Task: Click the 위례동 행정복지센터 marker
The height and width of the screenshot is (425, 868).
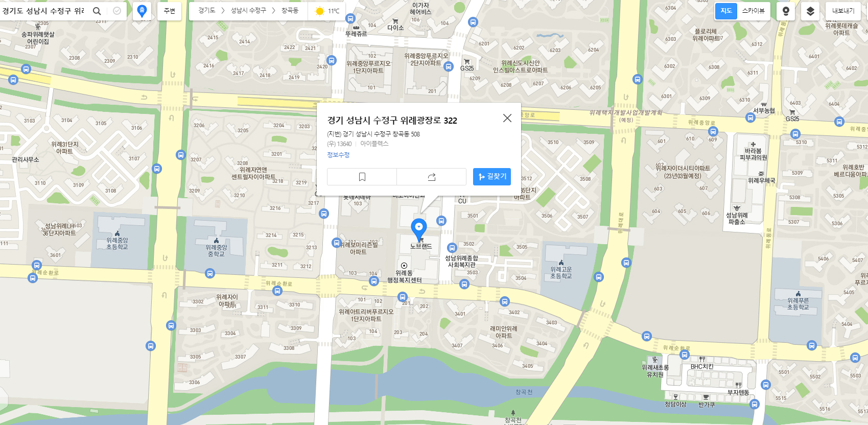Action: point(404,266)
